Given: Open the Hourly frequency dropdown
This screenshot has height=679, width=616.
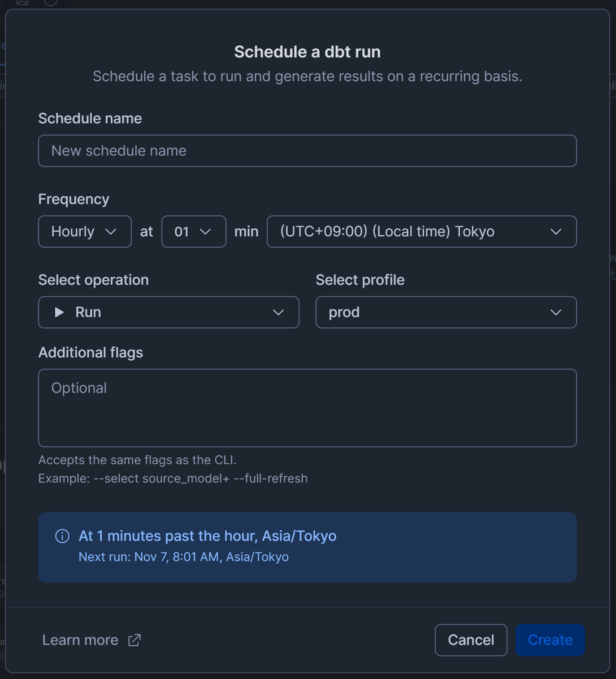Looking at the screenshot, I should 85,231.
